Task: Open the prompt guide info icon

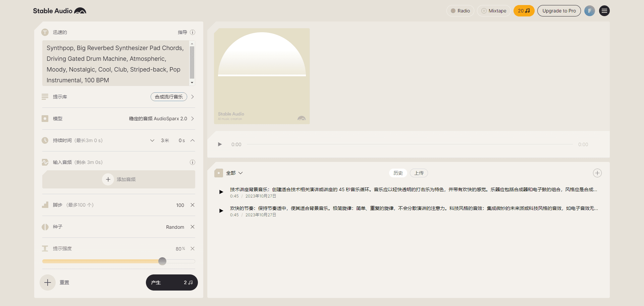Action: pyautogui.click(x=193, y=32)
